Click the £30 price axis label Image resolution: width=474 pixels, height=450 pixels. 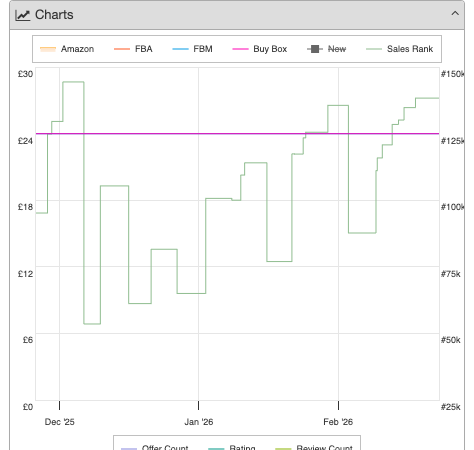25,74
